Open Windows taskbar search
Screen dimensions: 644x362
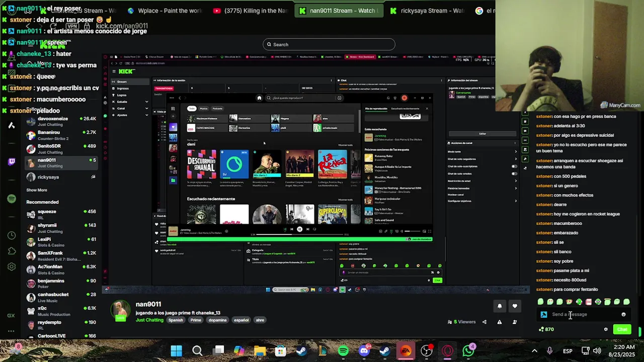pos(197,350)
